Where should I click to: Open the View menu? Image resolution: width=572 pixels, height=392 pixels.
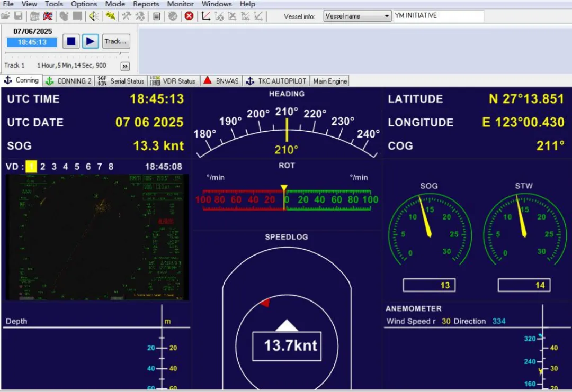coord(29,4)
